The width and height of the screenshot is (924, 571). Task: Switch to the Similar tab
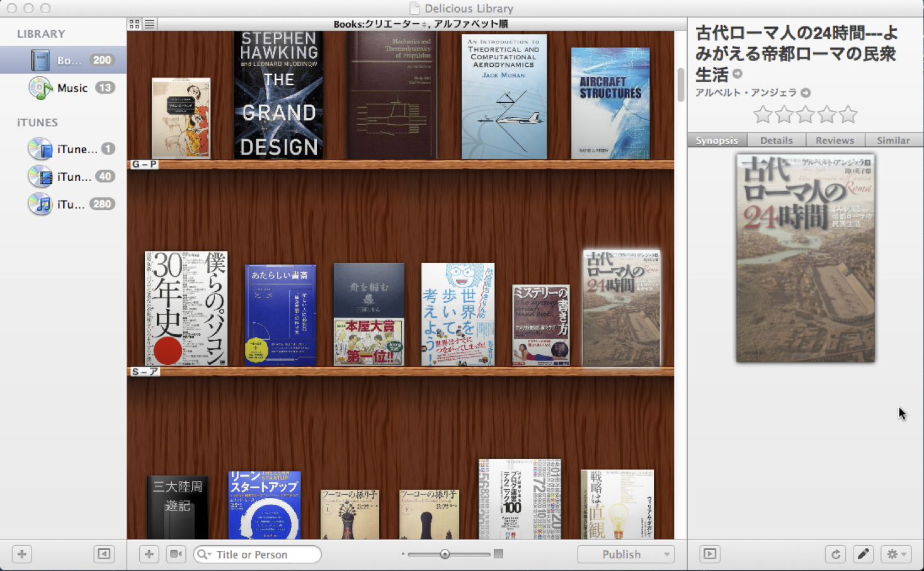(x=894, y=140)
